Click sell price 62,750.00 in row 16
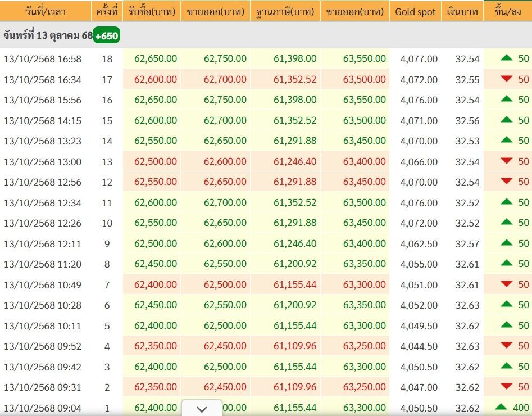 (225, 100)
